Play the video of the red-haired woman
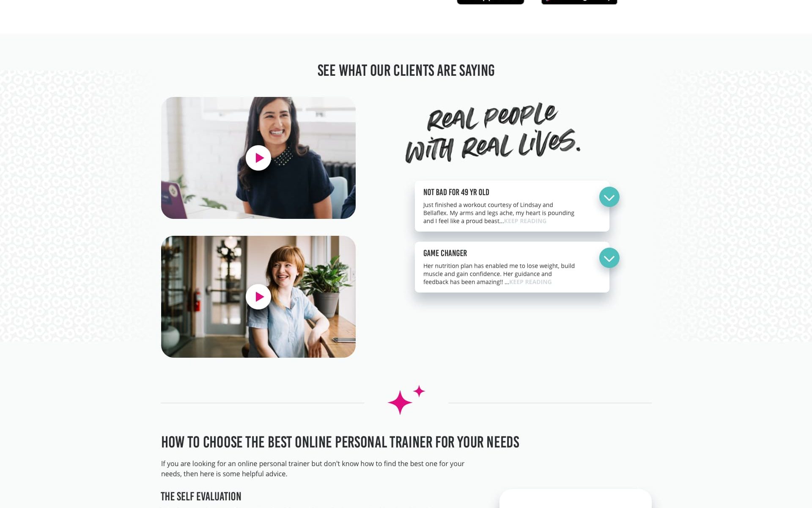Screen dimensions: 812x508 click(x=258, y=297)
